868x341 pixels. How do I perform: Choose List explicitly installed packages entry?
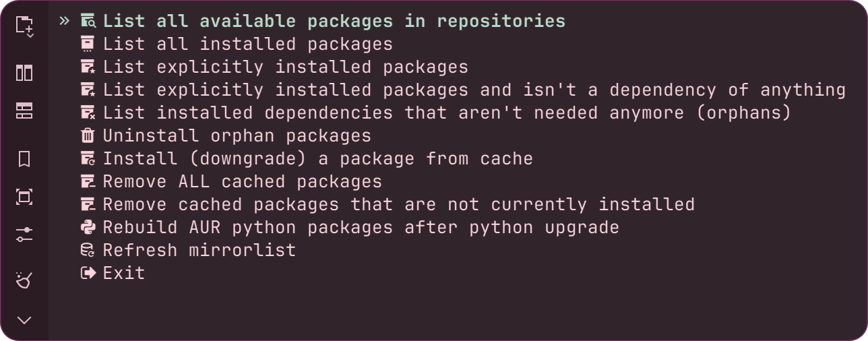274,67
